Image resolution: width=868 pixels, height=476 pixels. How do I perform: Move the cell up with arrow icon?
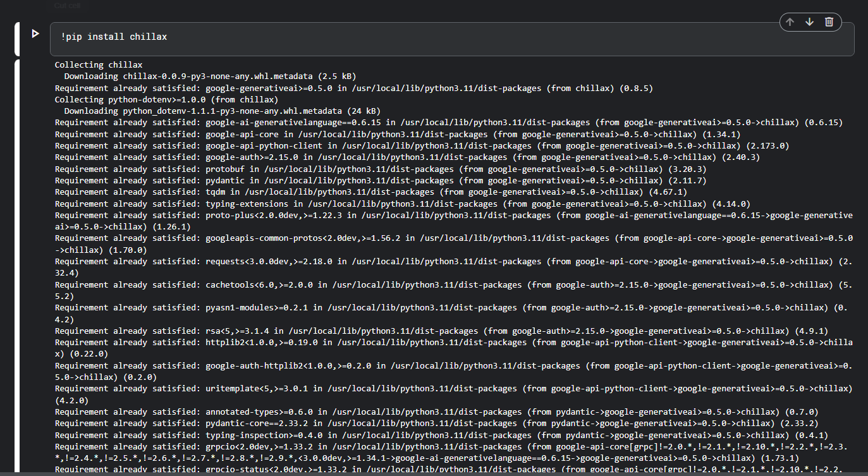pos(790,22)
